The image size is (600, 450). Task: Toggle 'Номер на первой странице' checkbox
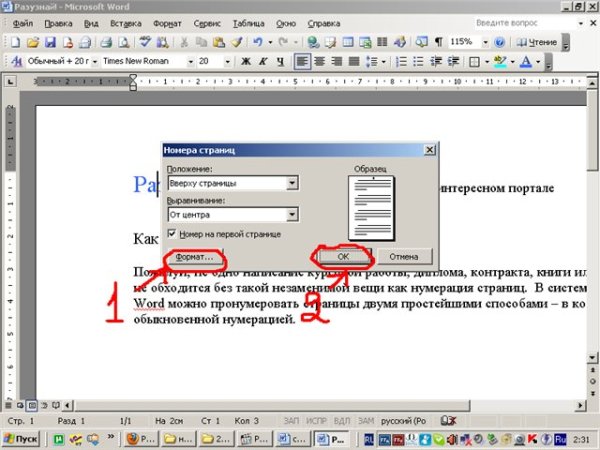(x=172, y=233)
